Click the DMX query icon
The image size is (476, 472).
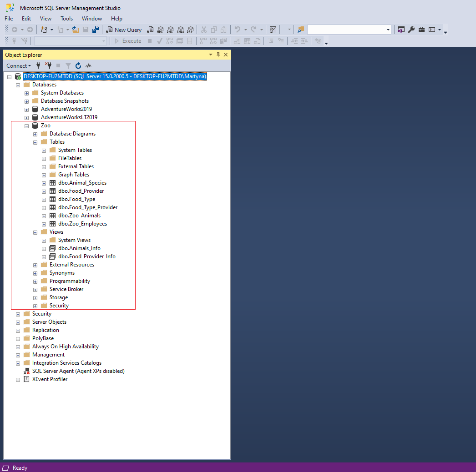click(x=170, y=30)
